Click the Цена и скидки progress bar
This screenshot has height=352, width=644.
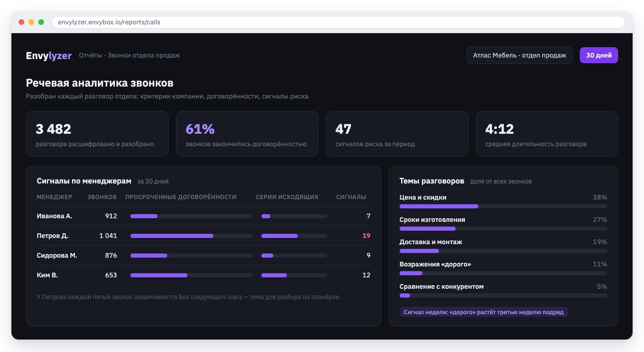coord(503,206)
